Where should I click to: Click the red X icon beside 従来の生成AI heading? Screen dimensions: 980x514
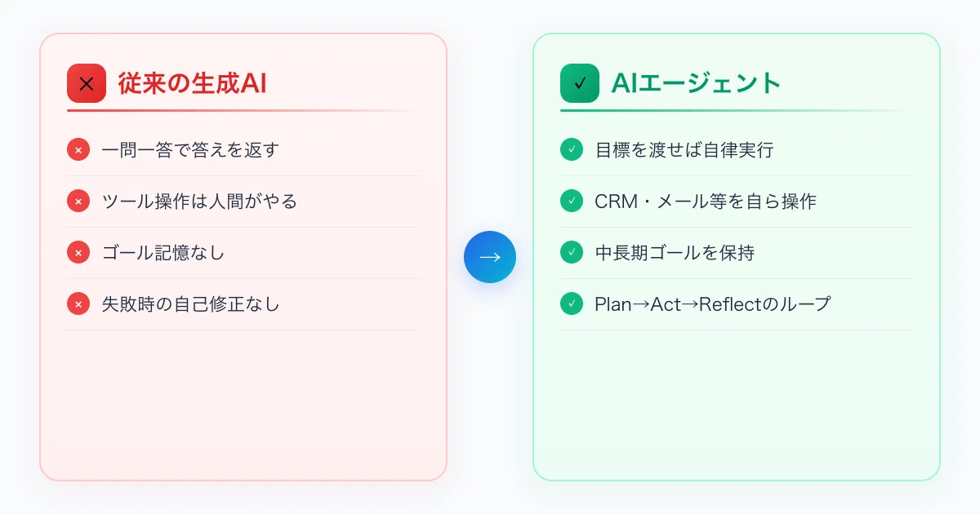point(87,83)
